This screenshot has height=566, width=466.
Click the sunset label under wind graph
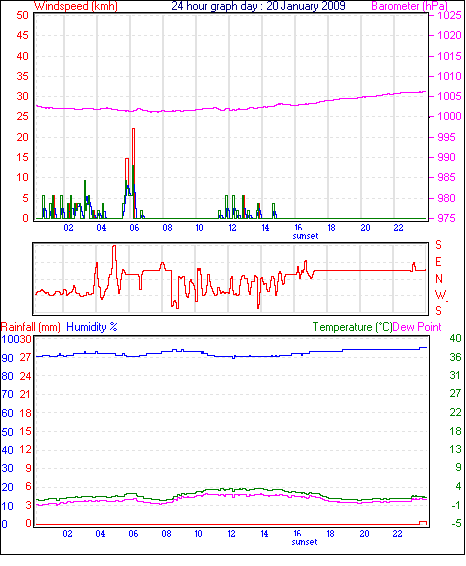click(305, 236)
